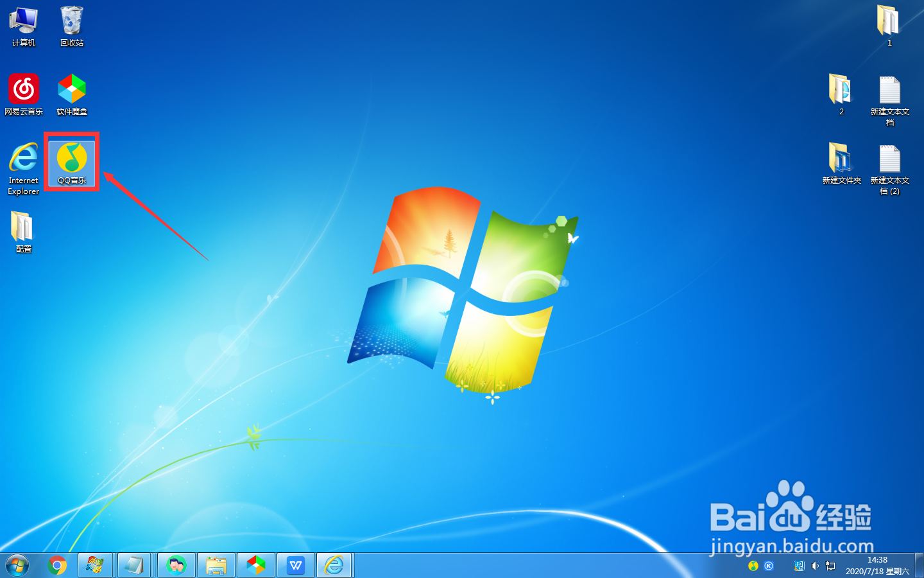Open the green two-people avatar taskbar app
The width and height of the screenshot is (924, 578).
(176, 566)
